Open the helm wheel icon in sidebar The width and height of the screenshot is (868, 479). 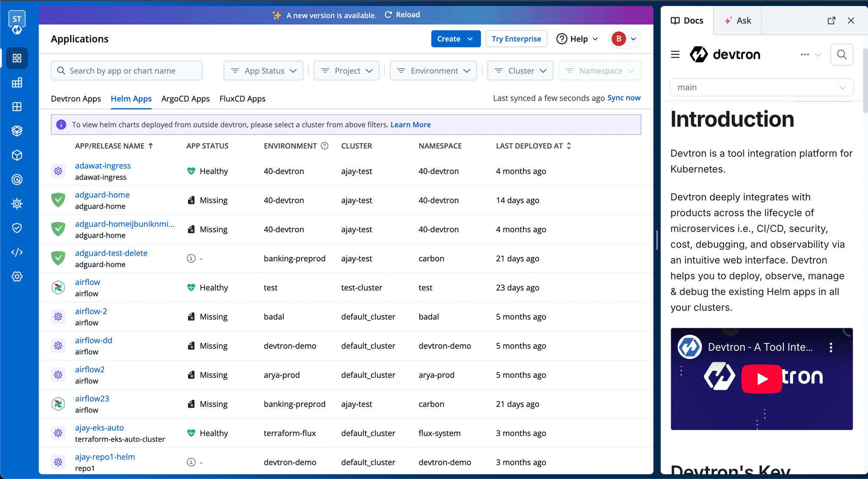17,204
